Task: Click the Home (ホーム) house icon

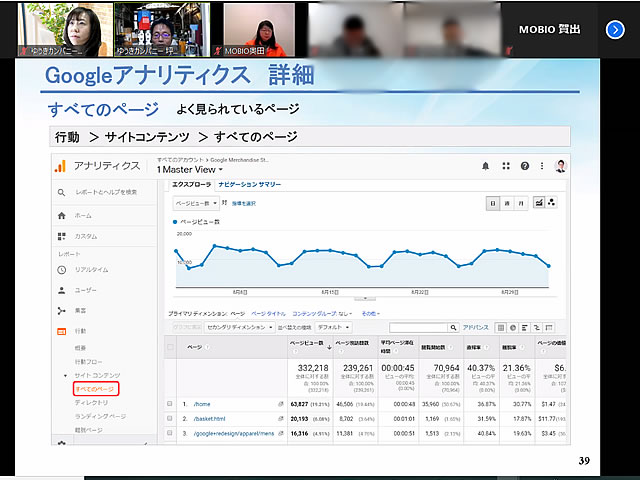Action: point(62,216)
